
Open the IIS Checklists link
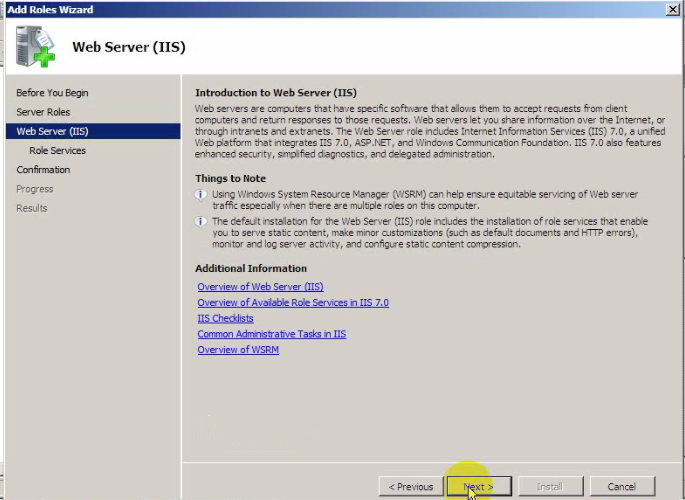[x=225, y=318]
